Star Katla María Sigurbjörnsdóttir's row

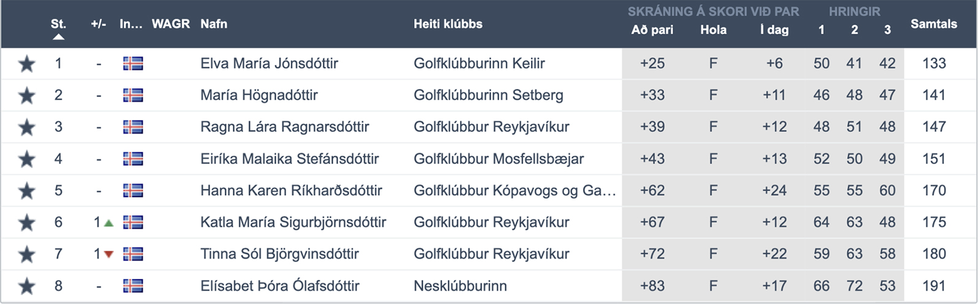pyautogui.click(x=26, y=222)
